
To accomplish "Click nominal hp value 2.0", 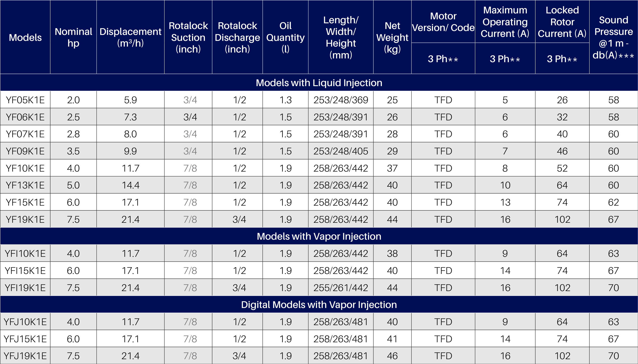I will pos(73,100).
